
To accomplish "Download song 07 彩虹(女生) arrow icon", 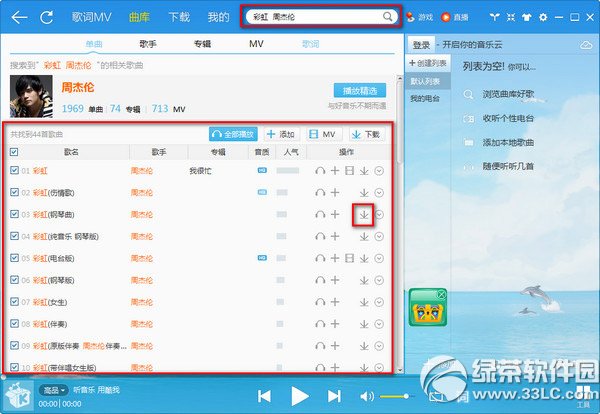I will pos(364,302).
